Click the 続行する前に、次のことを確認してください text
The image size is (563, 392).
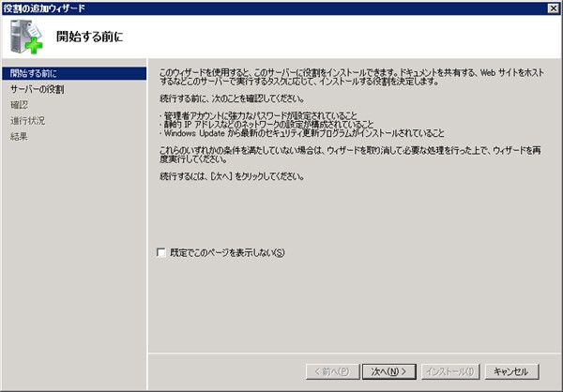pos(232,98)
